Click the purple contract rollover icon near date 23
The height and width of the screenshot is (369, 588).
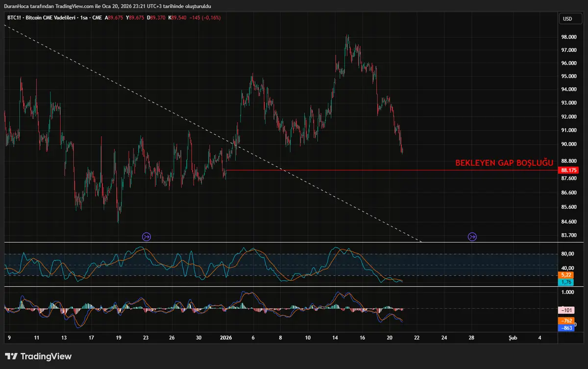147,237
